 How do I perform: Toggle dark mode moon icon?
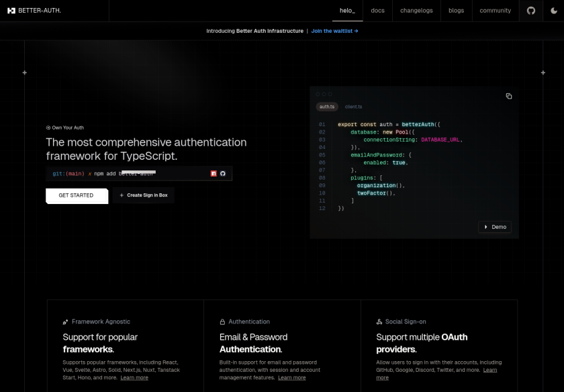click(554, 11)
